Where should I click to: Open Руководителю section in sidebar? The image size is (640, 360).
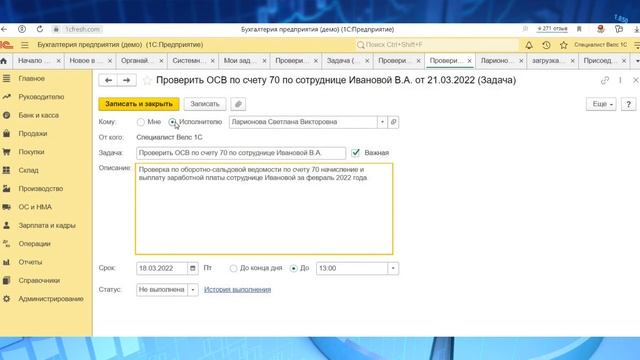pyautogui.click(x=41, y=97)
